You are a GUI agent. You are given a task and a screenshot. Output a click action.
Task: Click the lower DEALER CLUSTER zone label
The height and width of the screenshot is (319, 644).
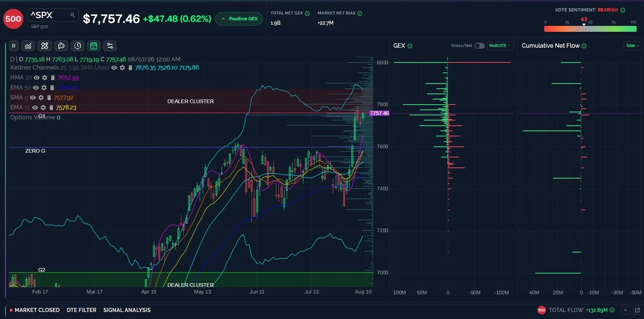click(x=190, y=285)
